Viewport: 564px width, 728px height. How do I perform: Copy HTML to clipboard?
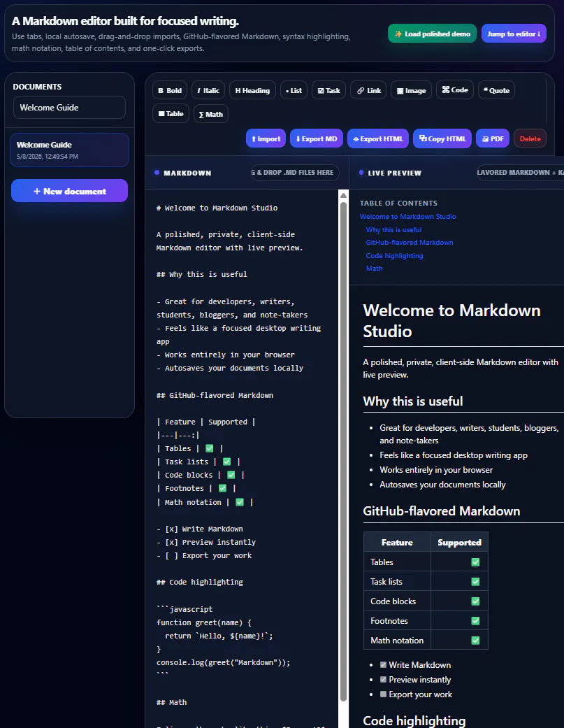tap(442, 138)
